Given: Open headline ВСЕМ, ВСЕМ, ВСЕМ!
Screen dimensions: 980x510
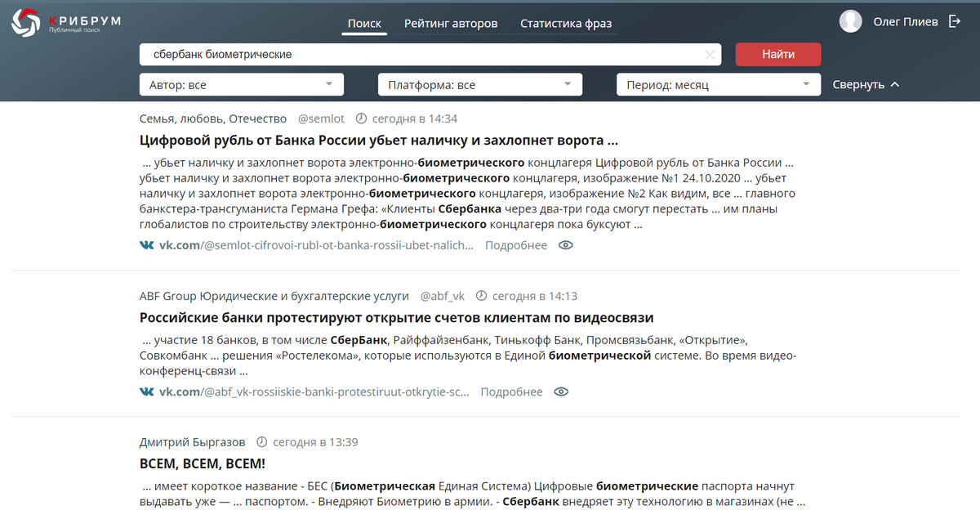Looking at the screenshot, I should click(x=203, y=463).
